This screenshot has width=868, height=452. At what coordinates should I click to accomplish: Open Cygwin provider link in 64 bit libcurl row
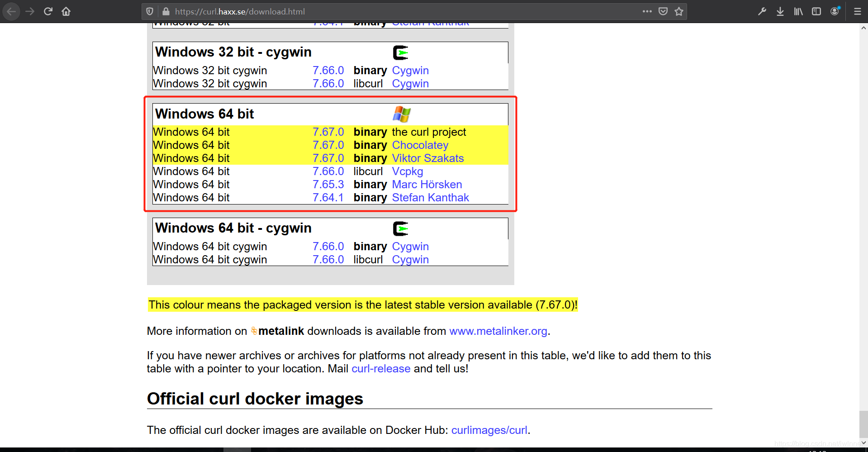410,260
